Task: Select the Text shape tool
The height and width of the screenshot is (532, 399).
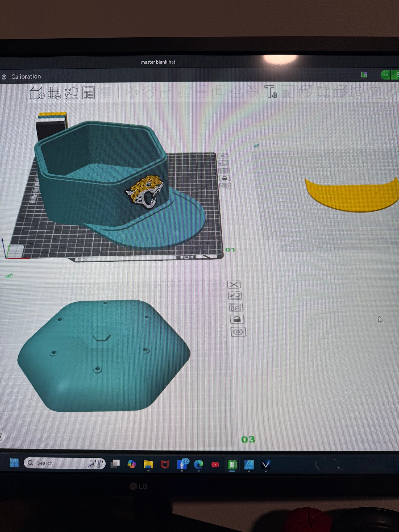Action: click(x=271, y=92)
